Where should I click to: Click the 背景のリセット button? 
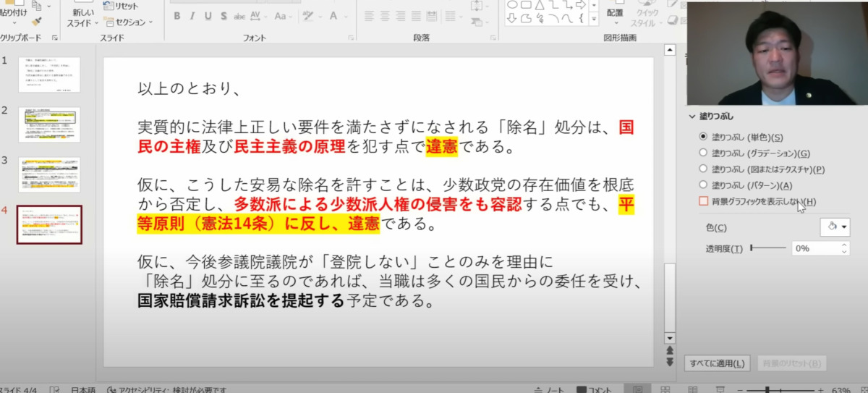792,363
